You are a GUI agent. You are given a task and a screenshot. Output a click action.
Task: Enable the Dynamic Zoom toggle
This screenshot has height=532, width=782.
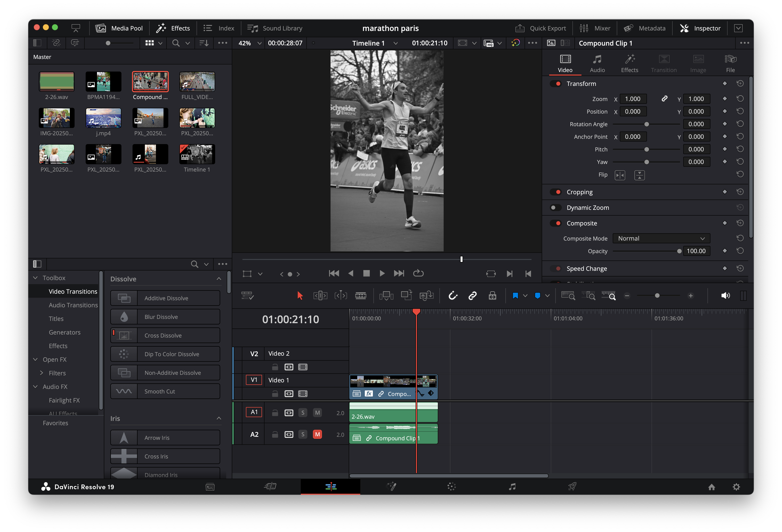coord(556,208)
